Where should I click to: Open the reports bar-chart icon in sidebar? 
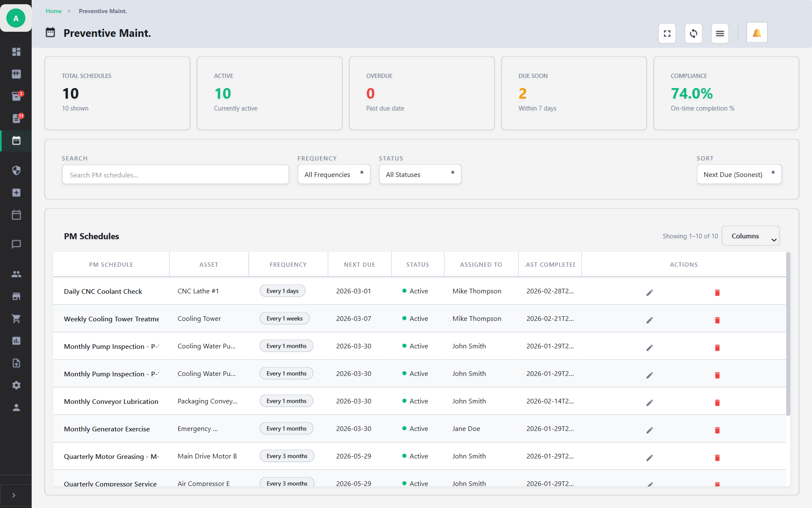[x=16, y=341]
